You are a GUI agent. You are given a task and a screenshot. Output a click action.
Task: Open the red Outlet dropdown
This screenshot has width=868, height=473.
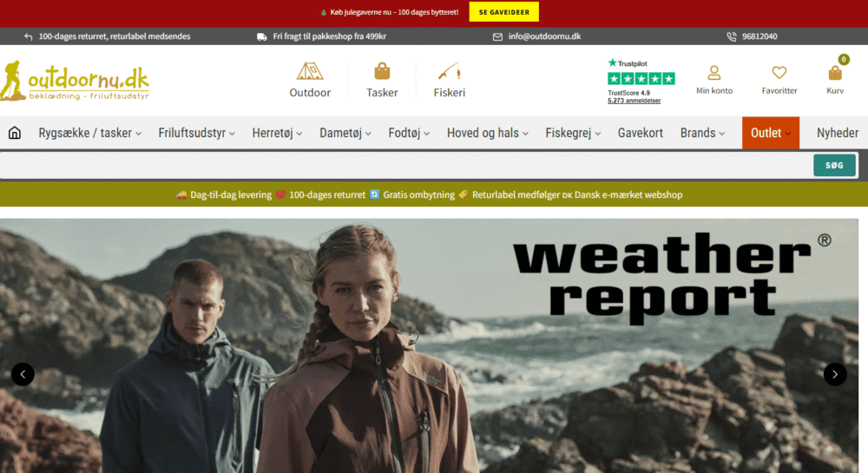click(x=770, y=133)
